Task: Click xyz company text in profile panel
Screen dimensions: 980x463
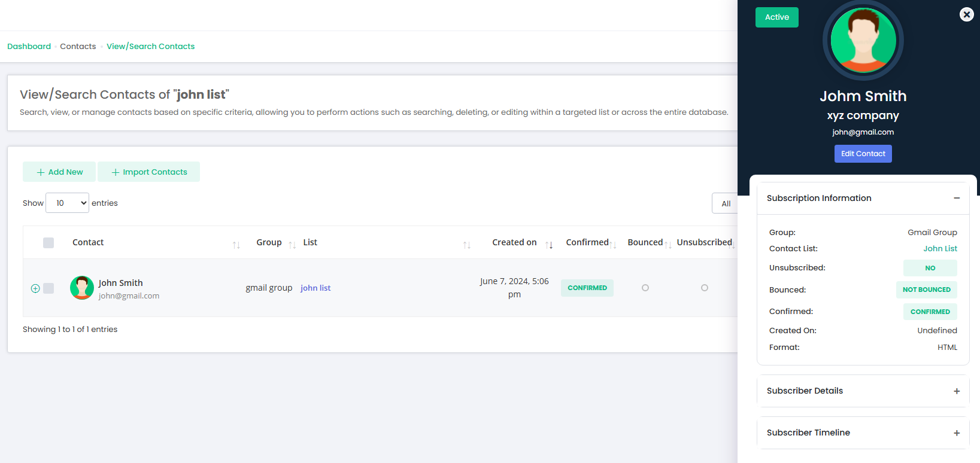Action: click(863, 115)
